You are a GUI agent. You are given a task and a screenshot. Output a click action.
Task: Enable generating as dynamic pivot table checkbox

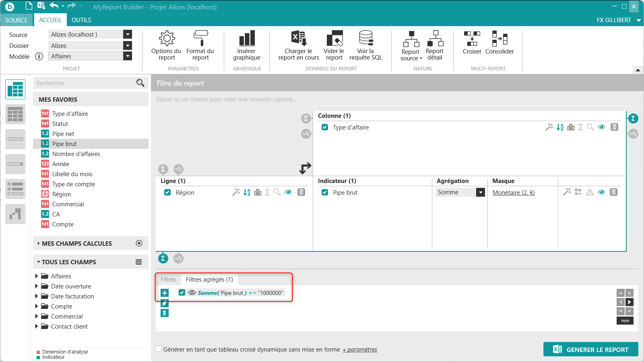pyautogui.click(x=159, y=349)
